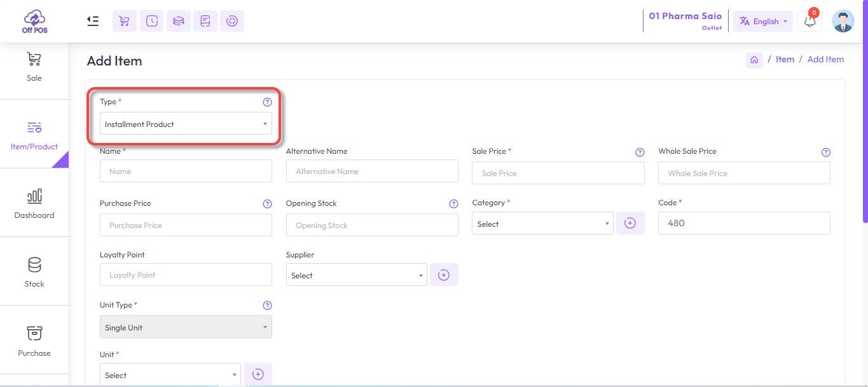Image resolution: width=868 pixels, height=387 pixels.
Task: Open the Category select dropdown
Action: coord(542,224)
